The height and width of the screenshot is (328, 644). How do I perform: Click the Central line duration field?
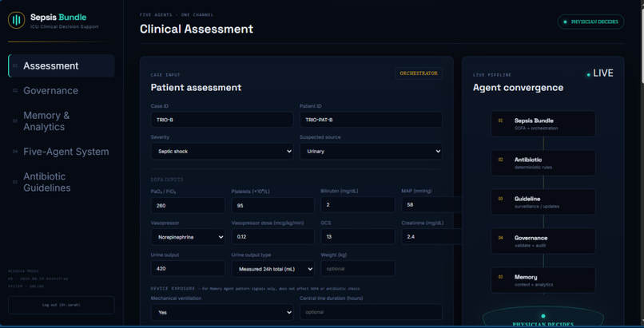tap(371, 312)
